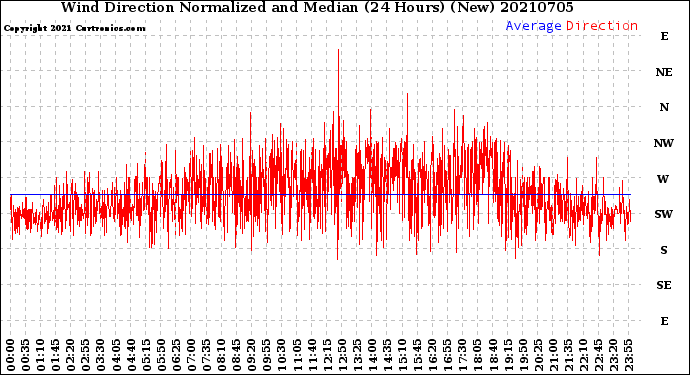This screenshot has height=375, width=690.
Task: Click the 19:15 time label
Action: pyautogui.click(x=508, y=355)
